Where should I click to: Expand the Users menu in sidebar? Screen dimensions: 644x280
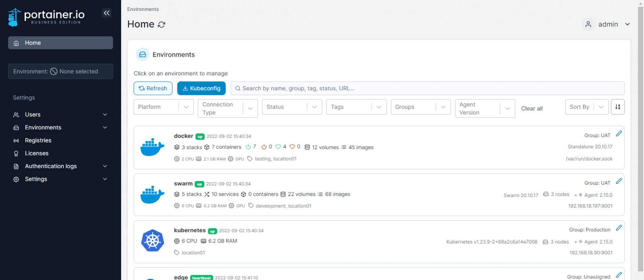(61, 115)
